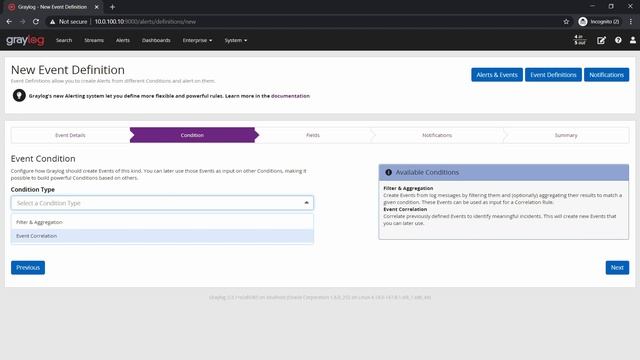Click the Graylog logo
Screen dimensions: 640x360
25,40
